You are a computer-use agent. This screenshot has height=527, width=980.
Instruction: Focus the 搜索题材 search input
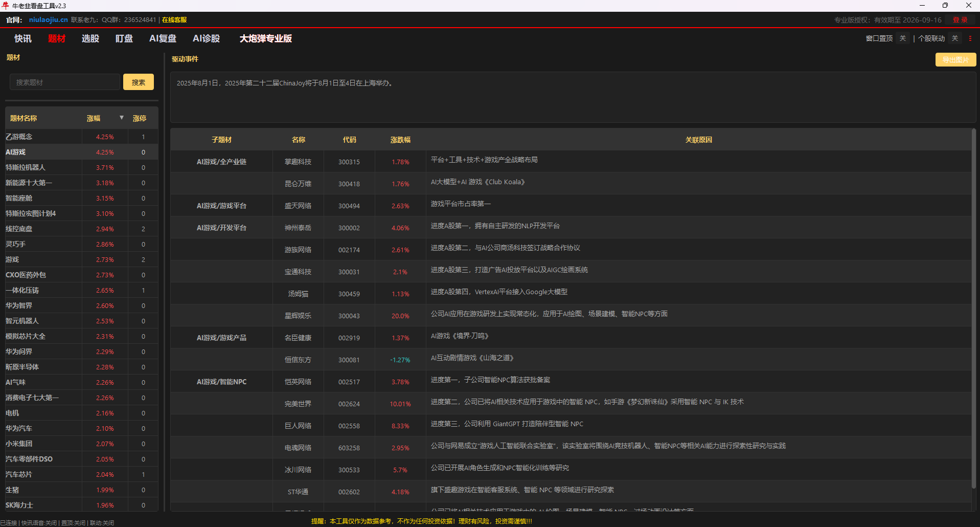point(64,82)
